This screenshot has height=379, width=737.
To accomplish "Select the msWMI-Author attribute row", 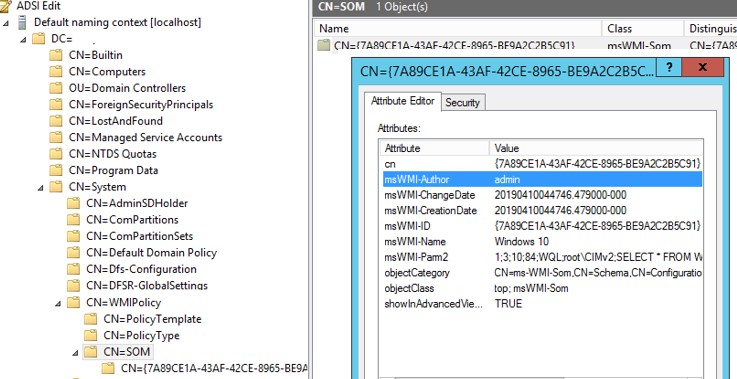I will pyautogui.click(x=542, y=179).
